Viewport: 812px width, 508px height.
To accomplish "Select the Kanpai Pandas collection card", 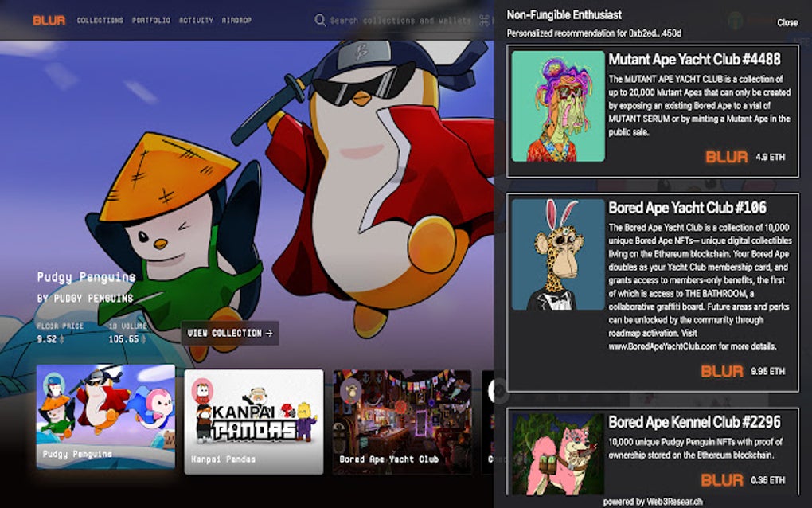I will (x=252, y=422).
